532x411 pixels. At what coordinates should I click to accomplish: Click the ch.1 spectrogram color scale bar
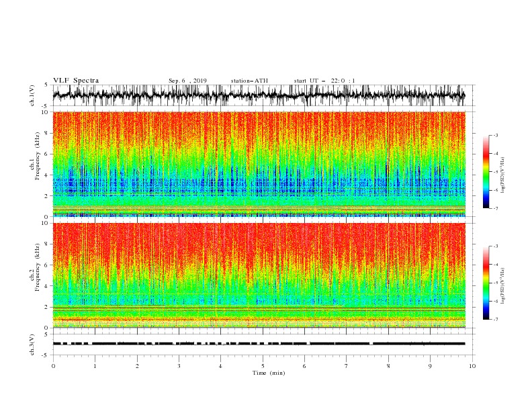point(486,171)
